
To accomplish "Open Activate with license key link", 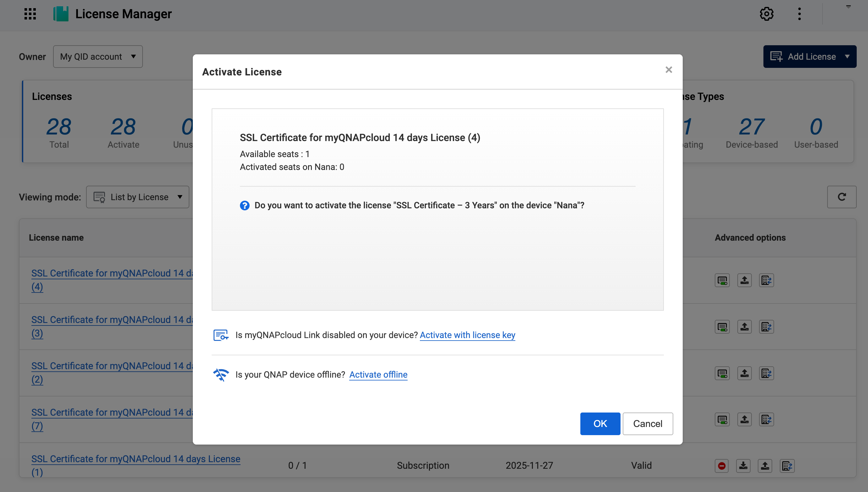I will 467,335.
